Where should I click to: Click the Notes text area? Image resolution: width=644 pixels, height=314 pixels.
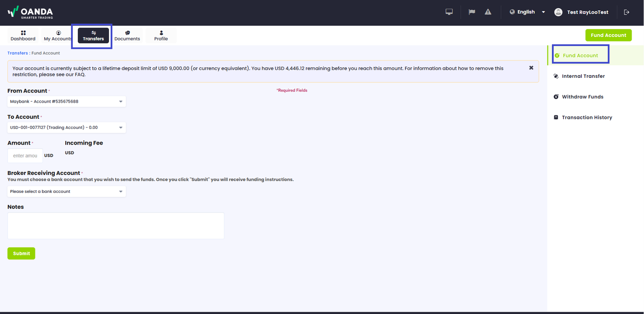coord(116,226)
